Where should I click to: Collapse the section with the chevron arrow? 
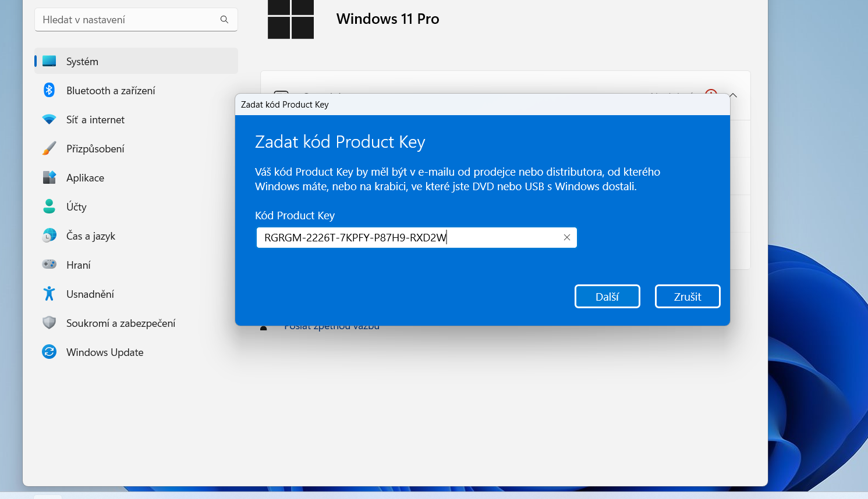733,95
